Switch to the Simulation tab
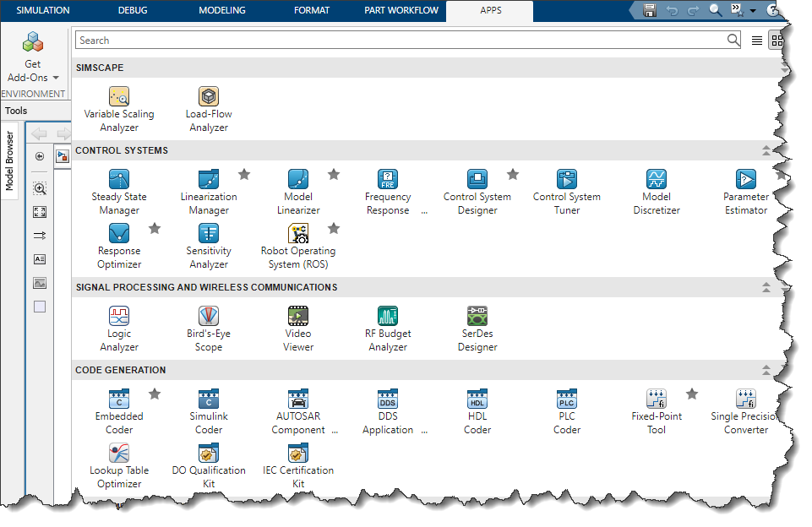Viewport: 812px width, 527px height. (x=43, y=11)
